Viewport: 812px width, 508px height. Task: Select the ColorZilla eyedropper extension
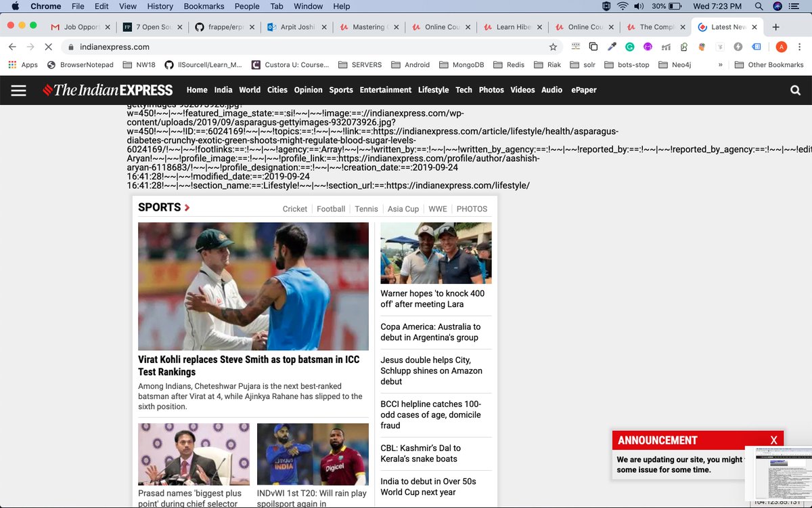click(x=612, y=47)
